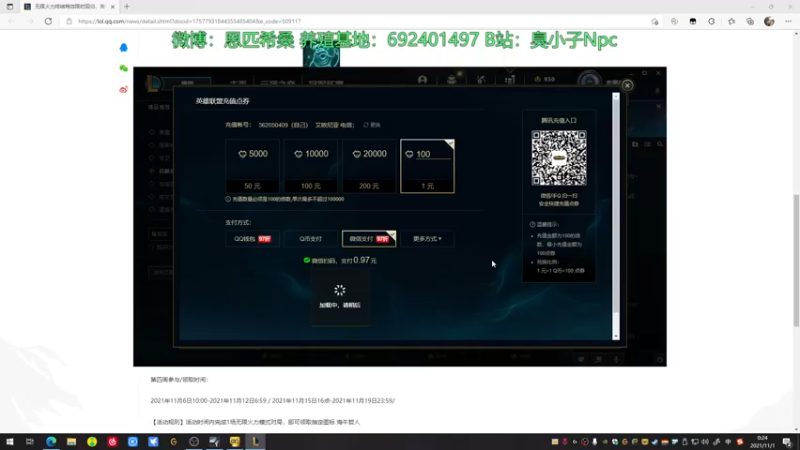
Task: Select the 5000 points for 50 yuan option
Action: [x=253, y=166]
